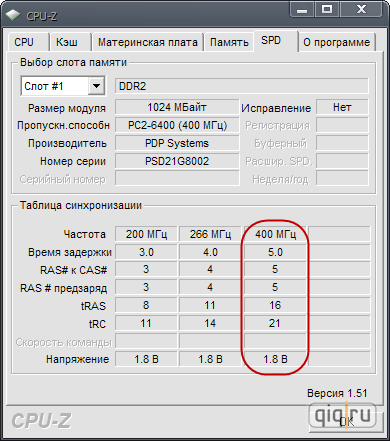Click the 200 МГц frequency cell
The height and width of the screenshot is (441, 390).
(146, 234)
